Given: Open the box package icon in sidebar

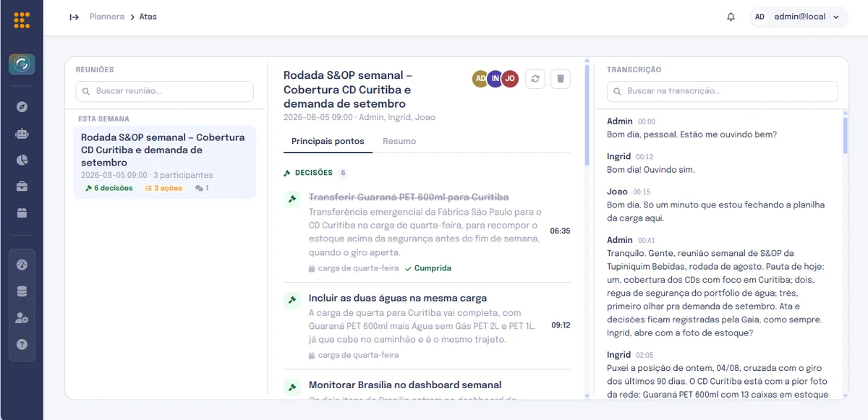Looking at the screenshot, I should 22,213.
